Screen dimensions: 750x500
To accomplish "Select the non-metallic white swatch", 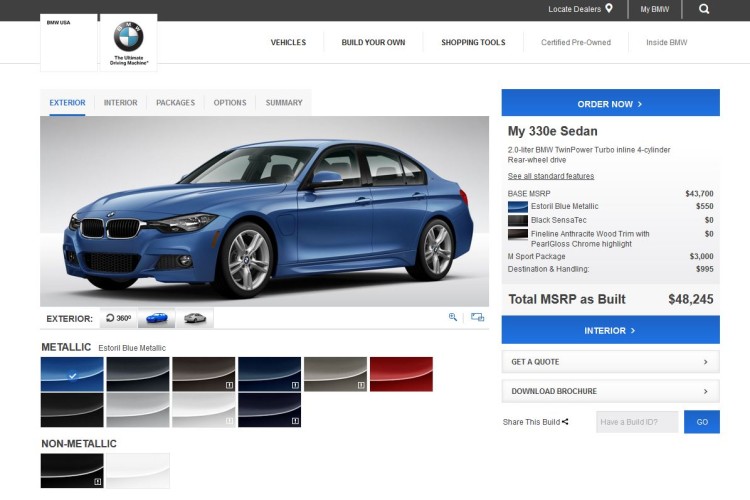I will (138, 471).
